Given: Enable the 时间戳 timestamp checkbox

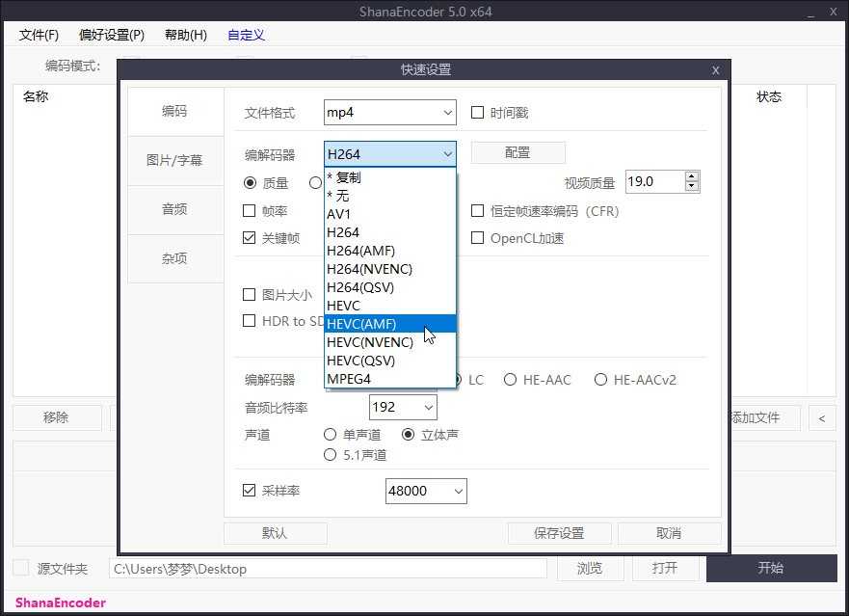Looking at the screenshot, I should tap(477, 112).
